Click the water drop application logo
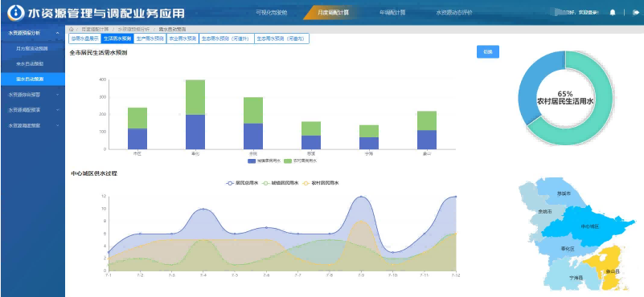The width and height of the screenshot is (644, 297). tap(15, 13)
